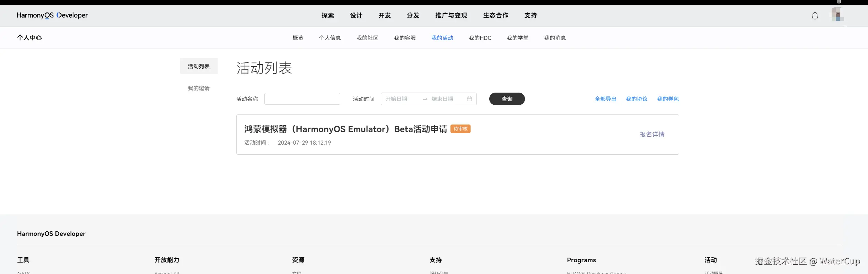The height and width of the screenshot is (274, 868).
Task: Open the 我的券包 link
Action: click(x=668, y=99)
